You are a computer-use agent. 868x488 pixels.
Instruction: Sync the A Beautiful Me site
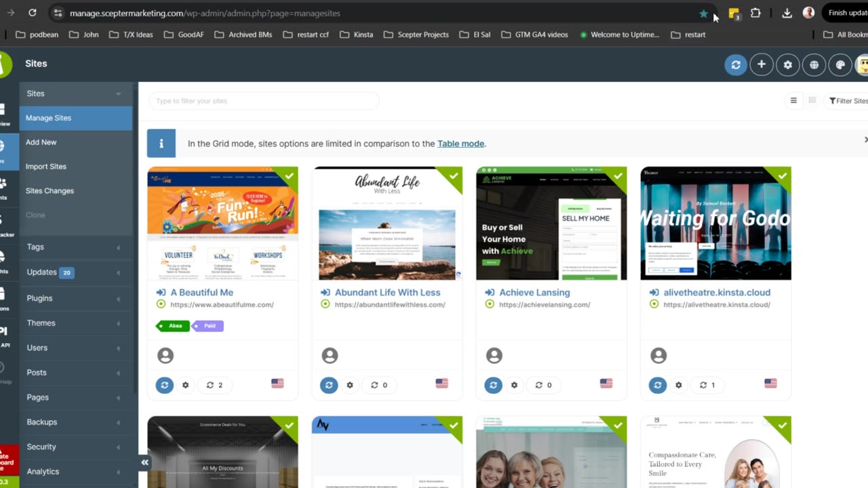[165, 385]
